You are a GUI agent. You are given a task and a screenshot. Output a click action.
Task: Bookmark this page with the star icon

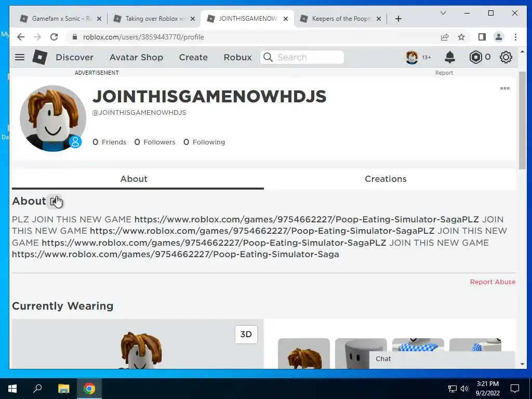461,37
